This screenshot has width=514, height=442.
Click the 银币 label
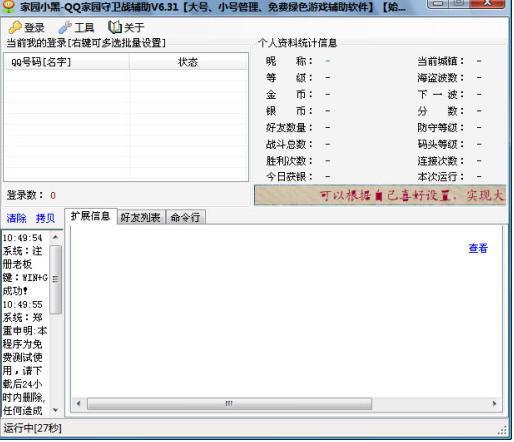pyautogui.click(x=289, y=111)
